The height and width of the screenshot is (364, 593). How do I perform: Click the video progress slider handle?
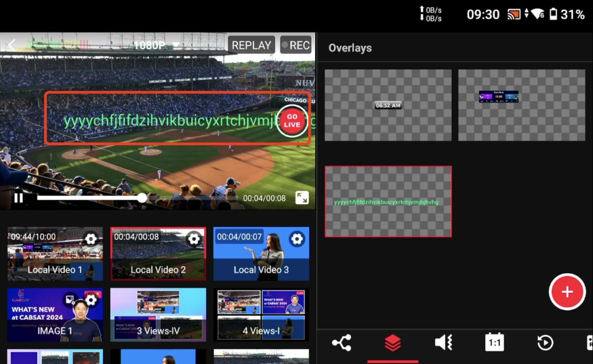(x=142, y=198)
